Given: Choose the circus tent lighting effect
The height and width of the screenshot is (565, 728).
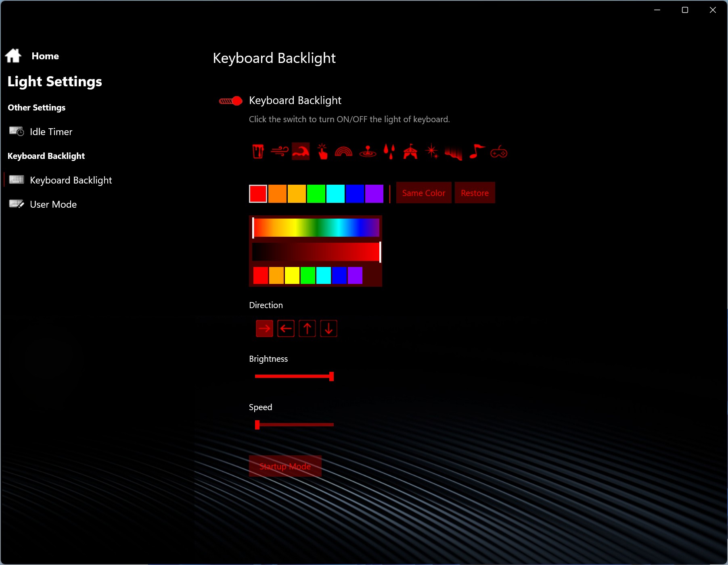Looking at the screenshot, I should [410, 152].
